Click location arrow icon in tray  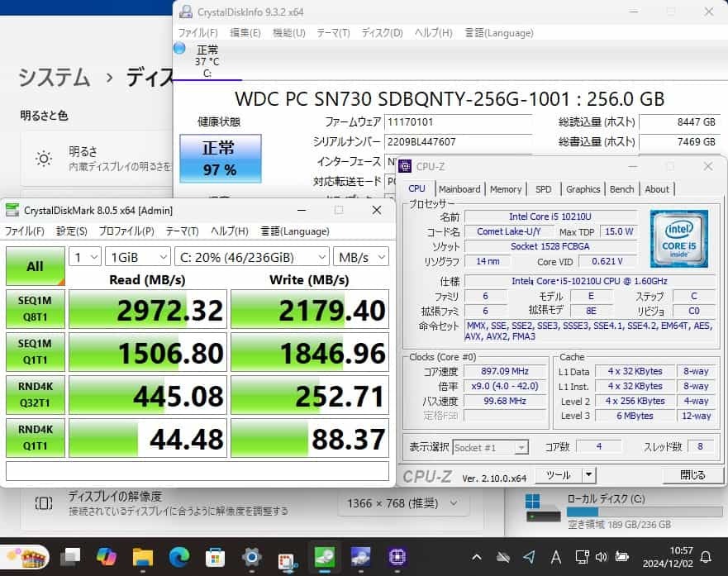click(x=529, y=557)
